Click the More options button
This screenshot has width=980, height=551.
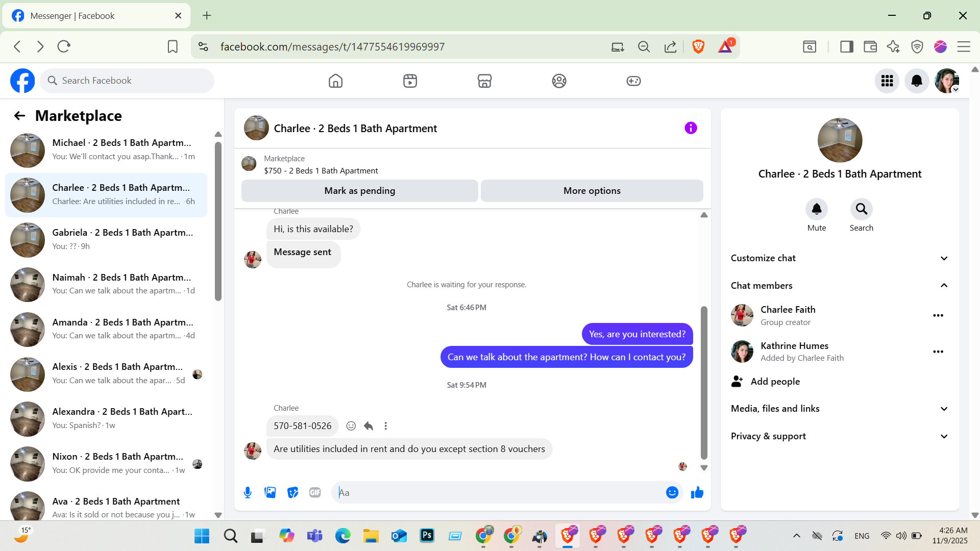coord(592,191)
